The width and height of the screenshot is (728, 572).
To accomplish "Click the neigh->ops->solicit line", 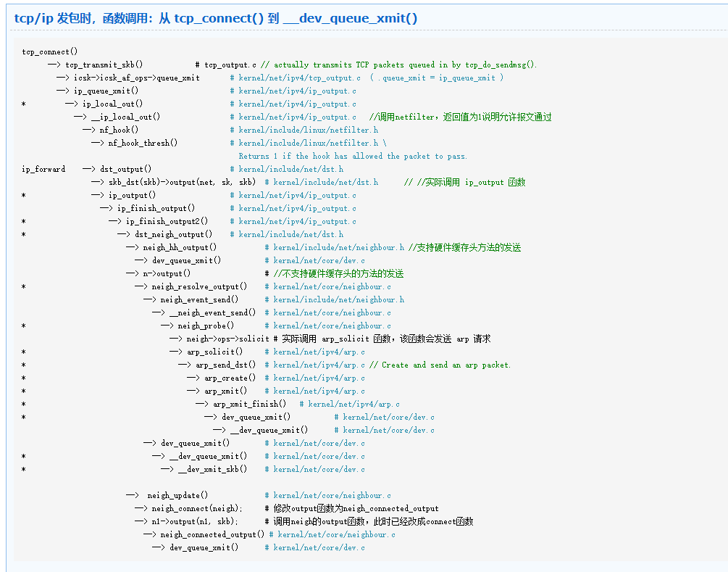I will tap(227, 339).
